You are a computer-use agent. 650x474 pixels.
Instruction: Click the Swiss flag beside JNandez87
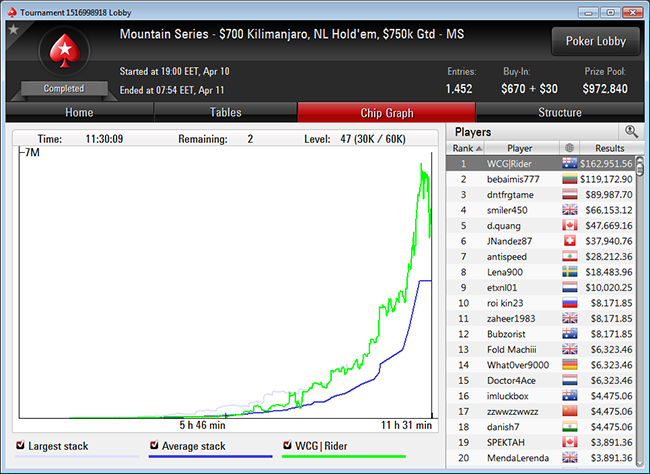pyautogui.click(x=570, y=241)
